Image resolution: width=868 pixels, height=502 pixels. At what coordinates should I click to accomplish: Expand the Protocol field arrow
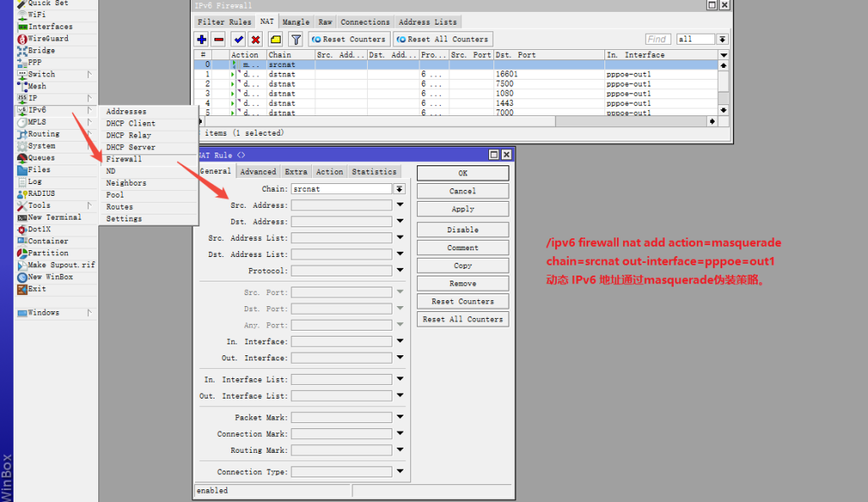(x=400, y=271)
